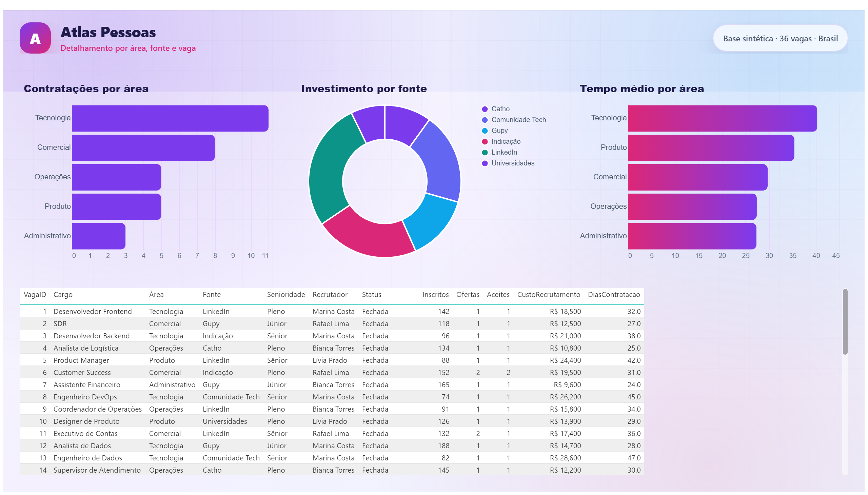Click the Operações bar in Contratações por área
This screenshot has height=495, width=868.
(116, 177)
